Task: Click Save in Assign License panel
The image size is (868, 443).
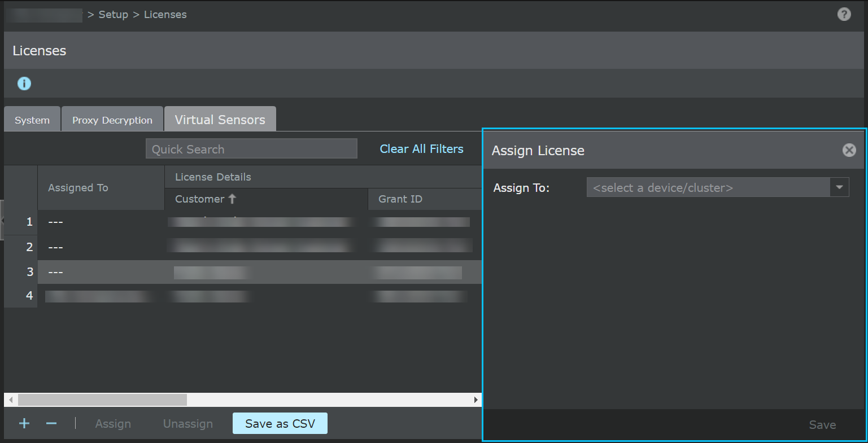Action: pyautogui.click(x=822, y=425)
